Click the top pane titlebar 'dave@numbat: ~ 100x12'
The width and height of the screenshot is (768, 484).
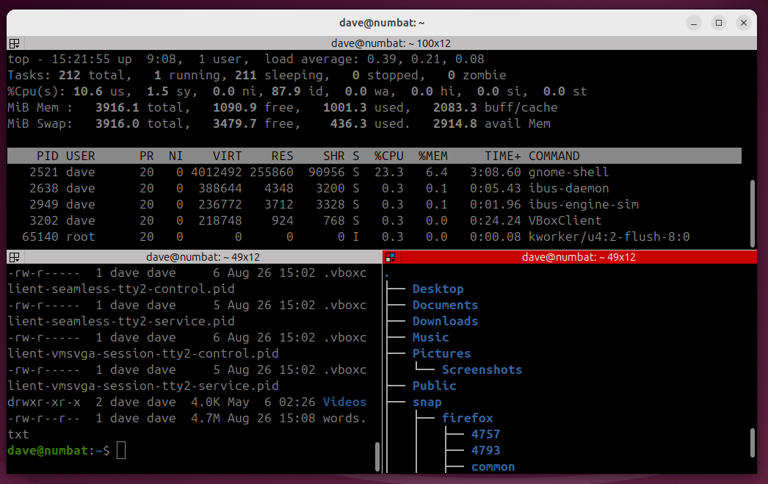[x=390, y=44]
